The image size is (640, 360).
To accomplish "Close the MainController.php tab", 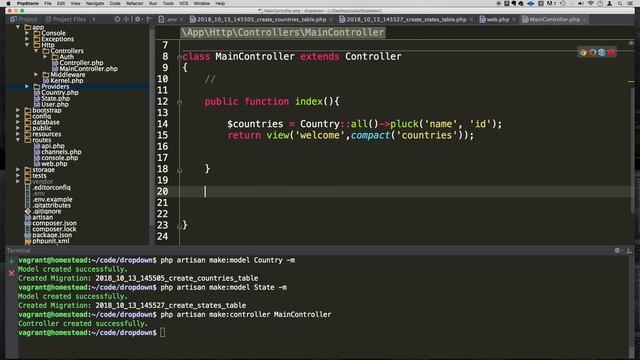I will tap(584, 19).
